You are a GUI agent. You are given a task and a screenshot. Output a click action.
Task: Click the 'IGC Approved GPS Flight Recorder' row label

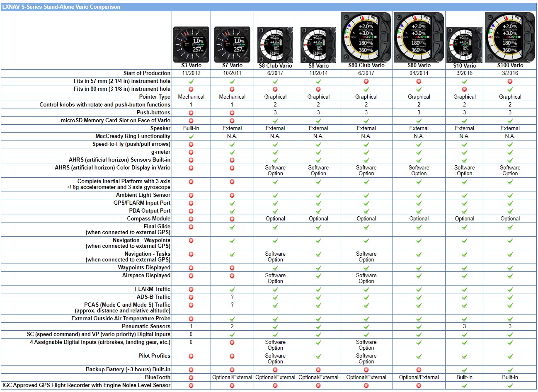[86, 385]
